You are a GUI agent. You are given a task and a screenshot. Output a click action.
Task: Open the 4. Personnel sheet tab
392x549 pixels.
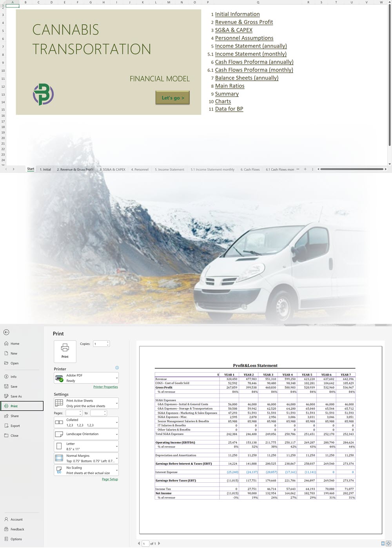pos(140,169)
